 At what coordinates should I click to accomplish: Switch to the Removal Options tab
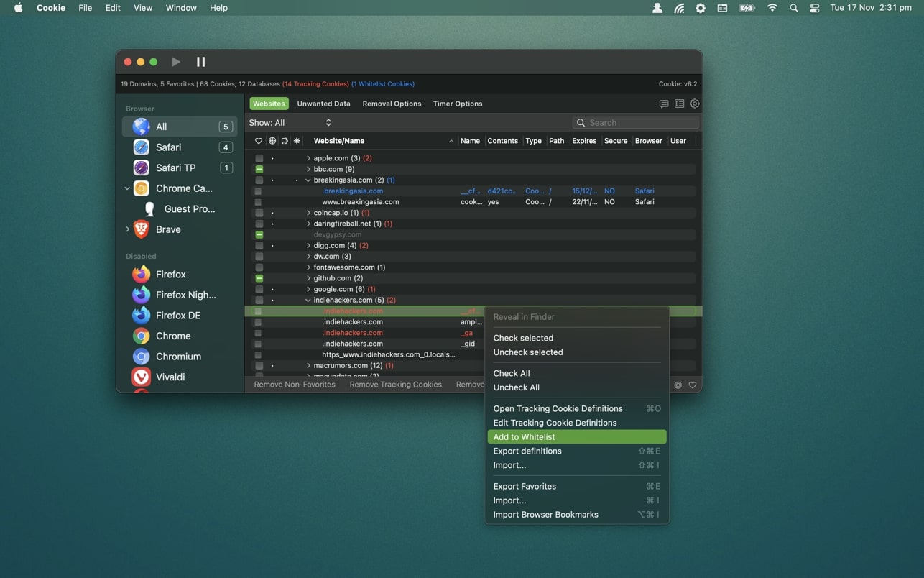(392, 104)
